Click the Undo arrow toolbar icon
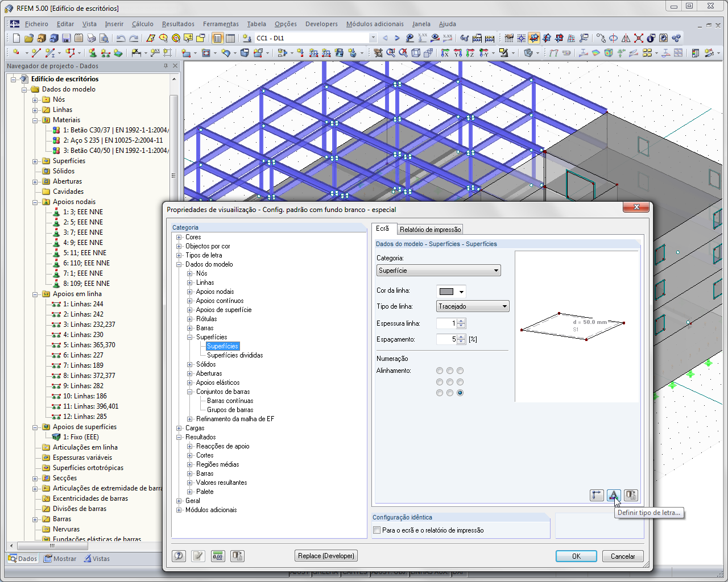This screenshot has width=728, height=582. pyautogui.click(x=121, y=38)
